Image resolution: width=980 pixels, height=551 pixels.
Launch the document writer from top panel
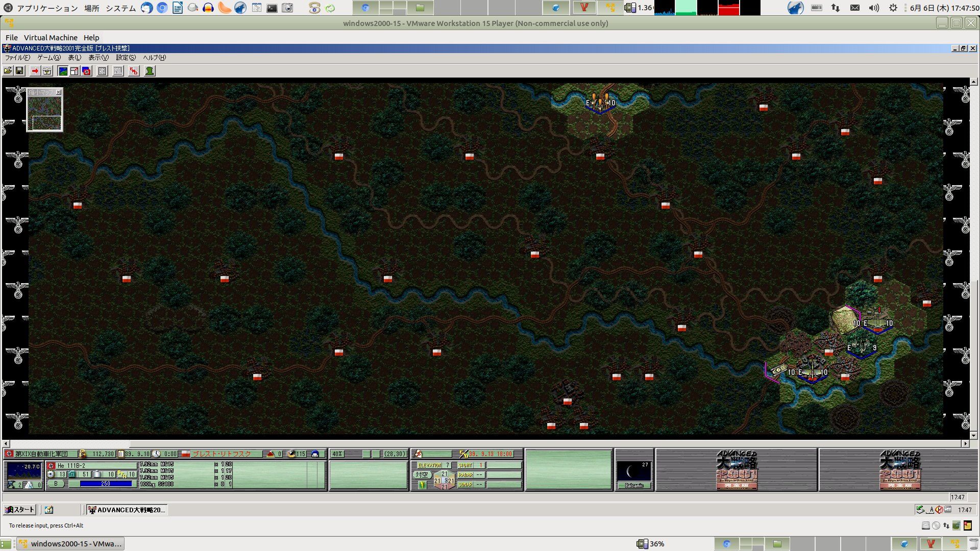(178, 8)
